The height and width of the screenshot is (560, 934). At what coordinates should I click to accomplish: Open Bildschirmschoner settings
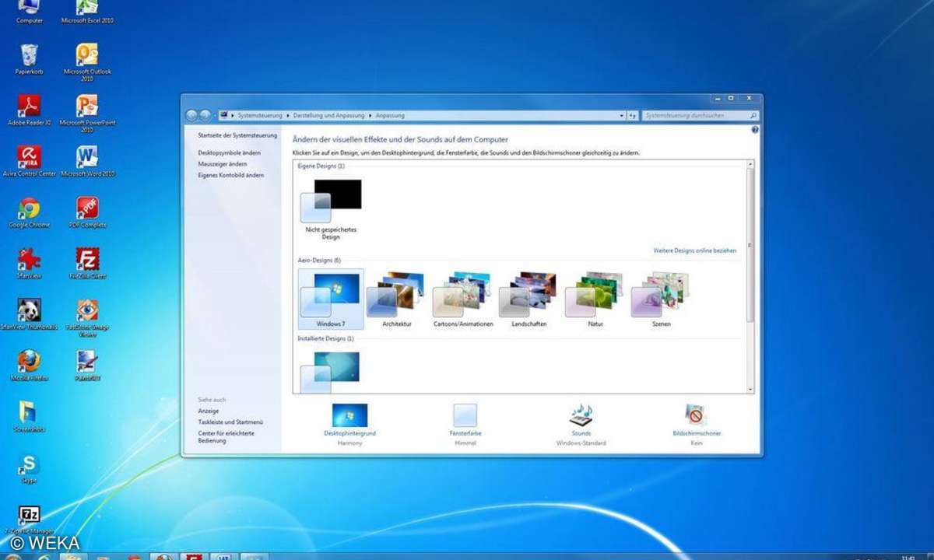697,424
